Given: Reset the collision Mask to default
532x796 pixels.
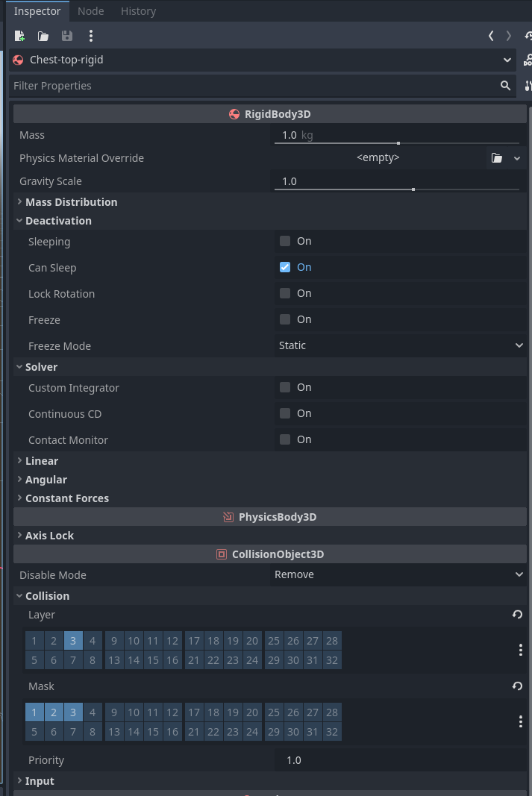Looking at the screenshot, I should coord(517,686).
